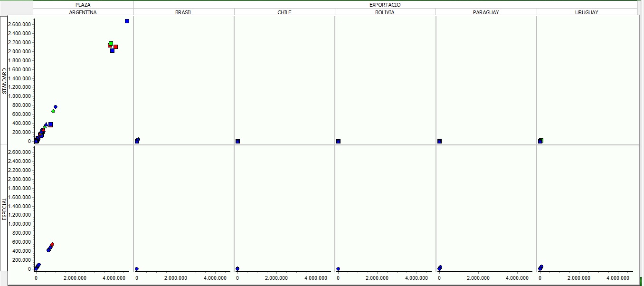
Task: Click the 4.000.000 x-axis label under URUGUAY
Action: click(x=618, y=278)
